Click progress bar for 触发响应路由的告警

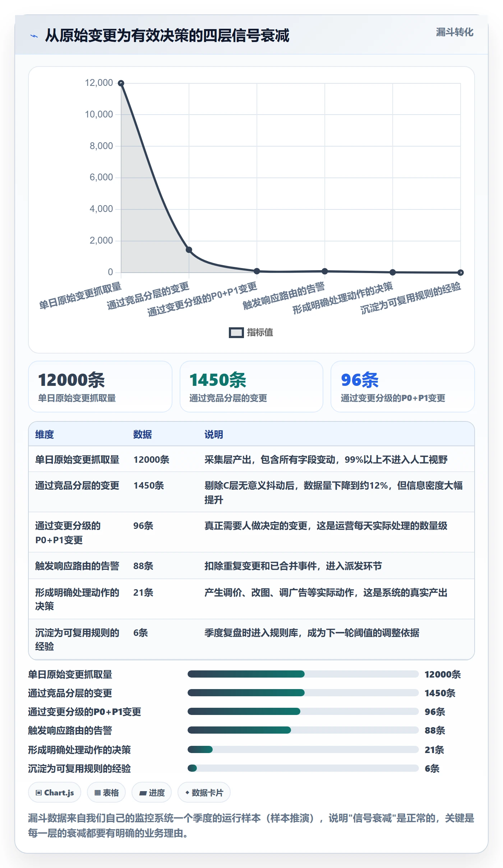coord(303,730)
